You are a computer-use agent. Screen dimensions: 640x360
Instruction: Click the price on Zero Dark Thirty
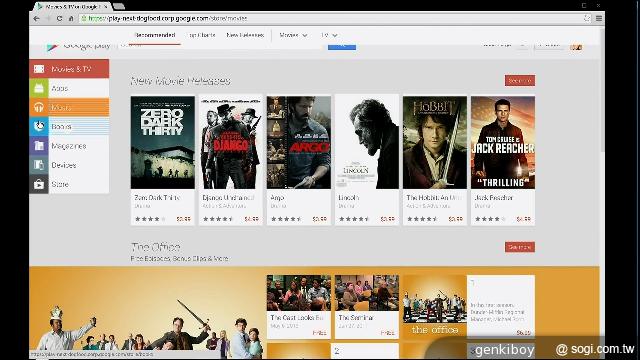tap(184, 219)
